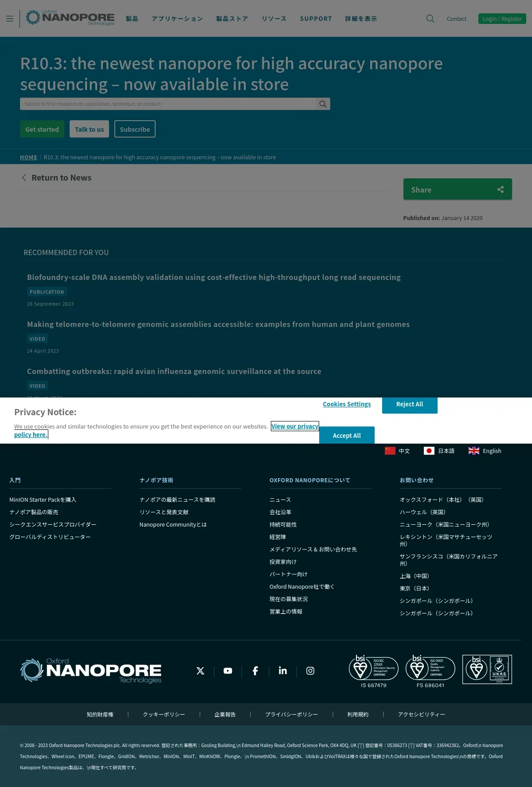Click the Contact link
The width and height of the screenshot is (532, 787).
(x=457, y=19)
